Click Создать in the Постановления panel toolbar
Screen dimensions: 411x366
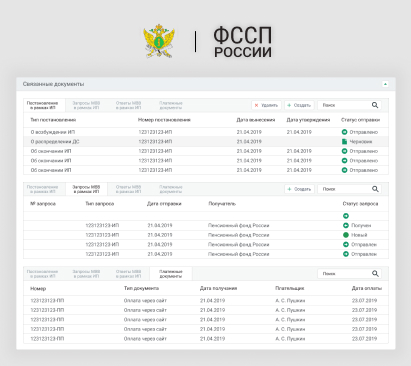coord(299,105)
